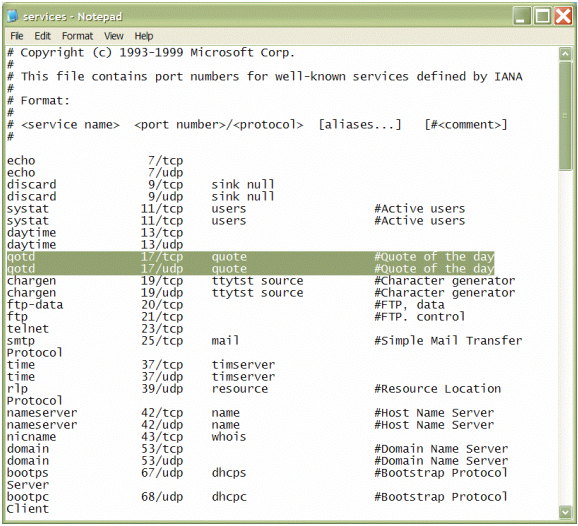Image resolution: width=578 pixels, height=526 pixels.
Task: Place cursor on the telnet 23/tcp line
Action: pyautogui.click(x=95, y=329)
